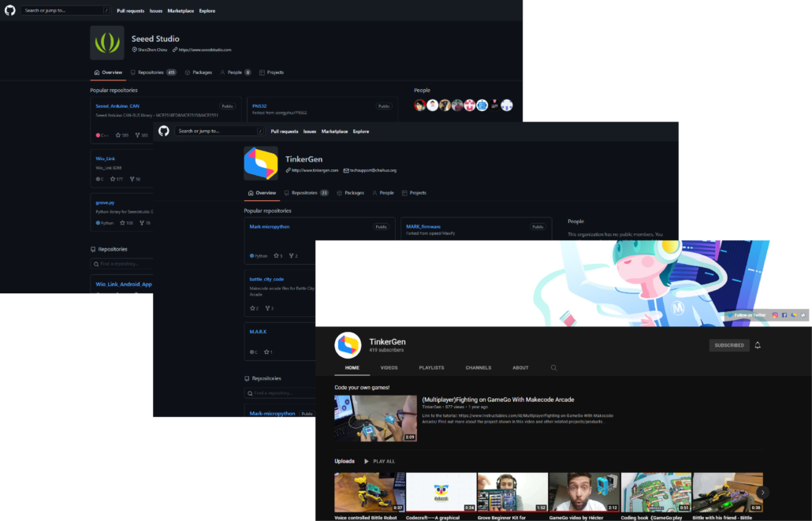Click the star icon on the Seeed_Arduino_CAN repository
The image size is (812, 521).
[x=117, y=136]
